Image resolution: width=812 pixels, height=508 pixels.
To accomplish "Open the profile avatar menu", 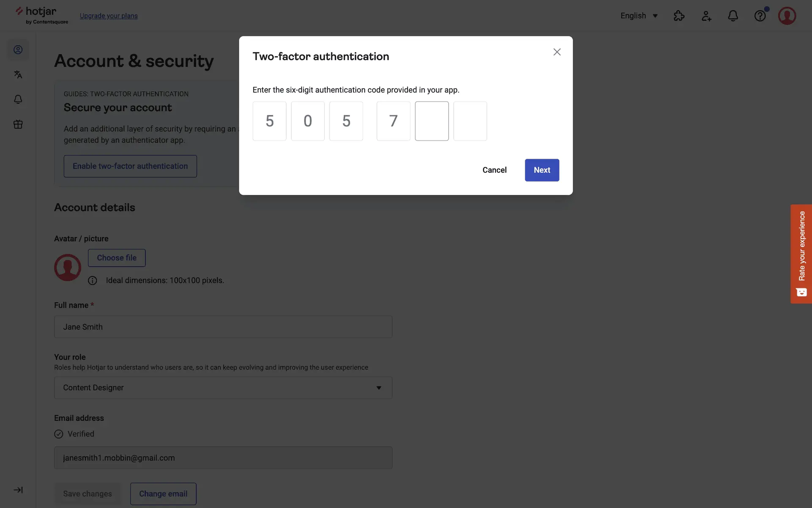I will (787, 16).
